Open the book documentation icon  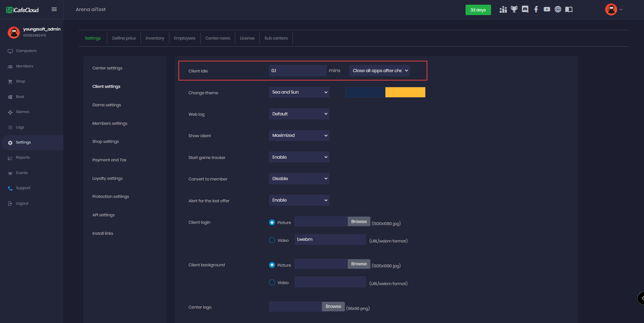click(x=569, y=9)
